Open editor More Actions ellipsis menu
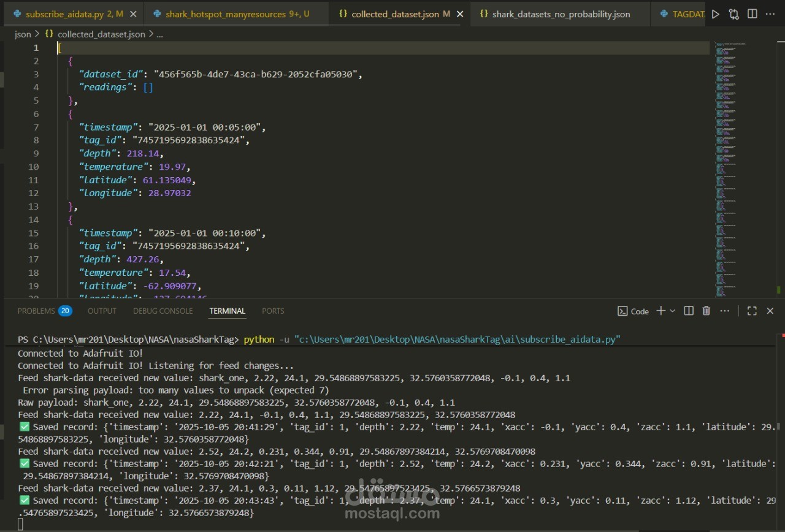Viewport: 785px width, 532px height. tap(770, 14)
